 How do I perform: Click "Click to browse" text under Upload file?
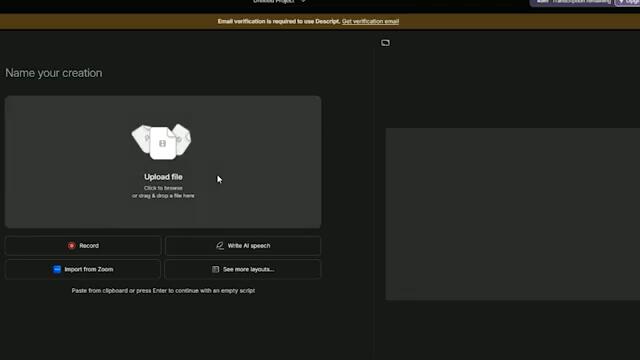click(x=163, y=188)
